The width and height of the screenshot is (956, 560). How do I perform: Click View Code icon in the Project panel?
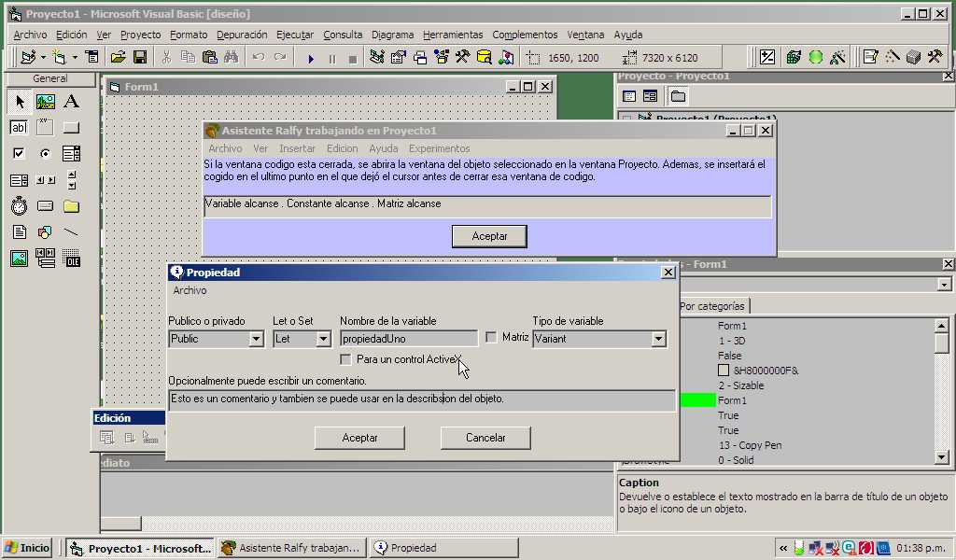[629, 96]
